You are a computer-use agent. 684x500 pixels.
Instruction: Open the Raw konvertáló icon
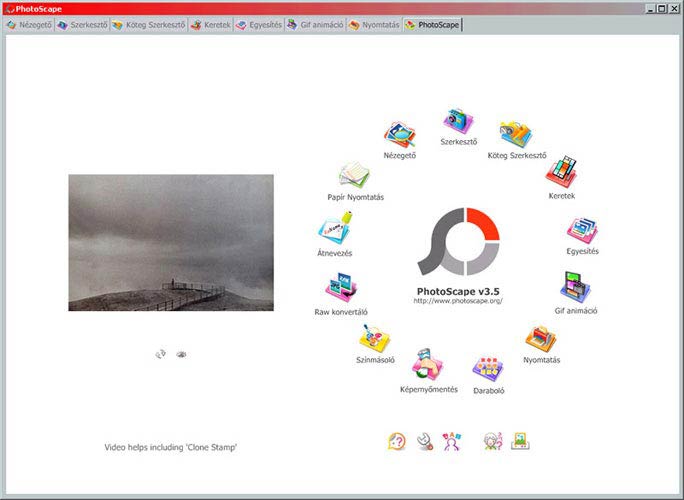tap(341, 290)
